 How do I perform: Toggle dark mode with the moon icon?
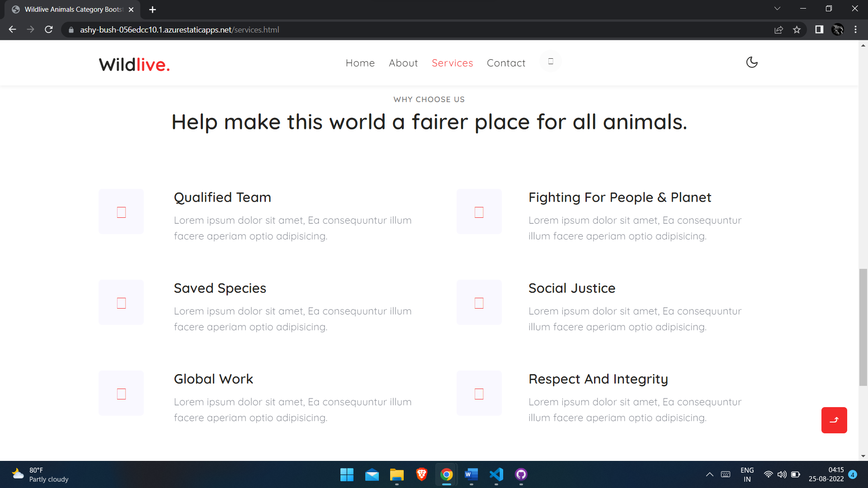[x=752, y=62]
